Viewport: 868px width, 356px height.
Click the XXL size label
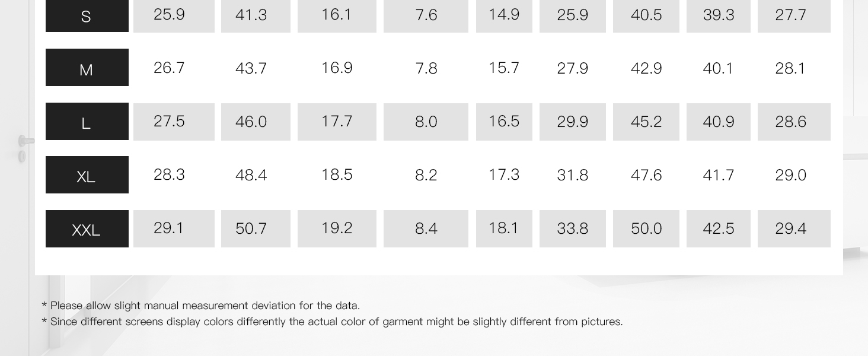(x=87, y=229)
